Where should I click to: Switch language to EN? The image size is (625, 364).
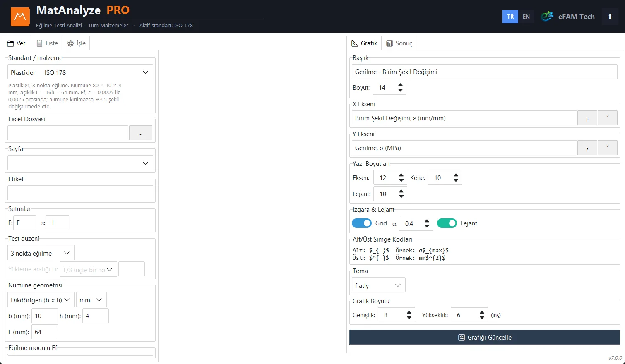tap(526, 17)
